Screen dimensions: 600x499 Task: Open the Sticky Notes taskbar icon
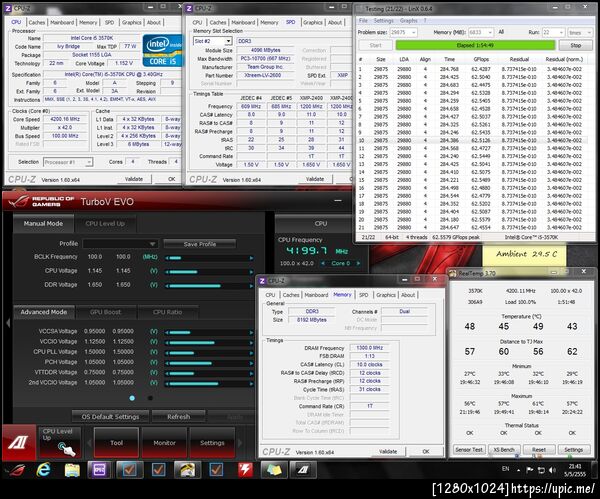tap(274, 470)
